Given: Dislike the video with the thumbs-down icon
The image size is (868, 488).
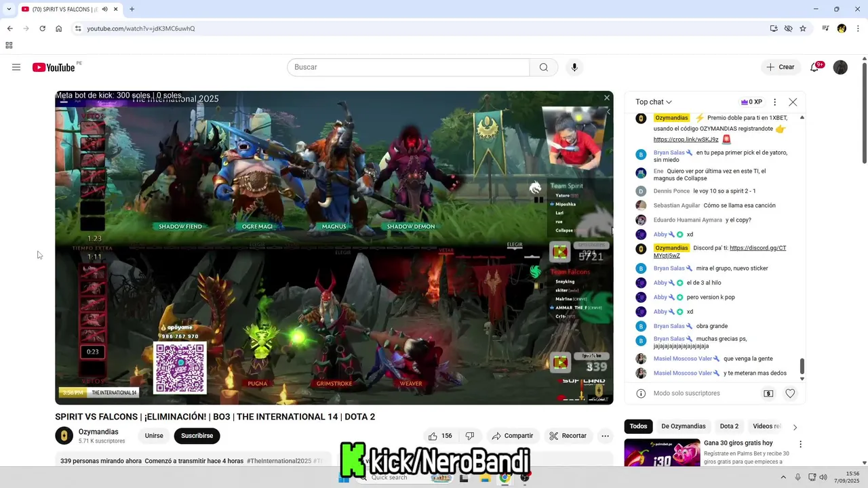Looking at the screenshot, I should (469, 436).
